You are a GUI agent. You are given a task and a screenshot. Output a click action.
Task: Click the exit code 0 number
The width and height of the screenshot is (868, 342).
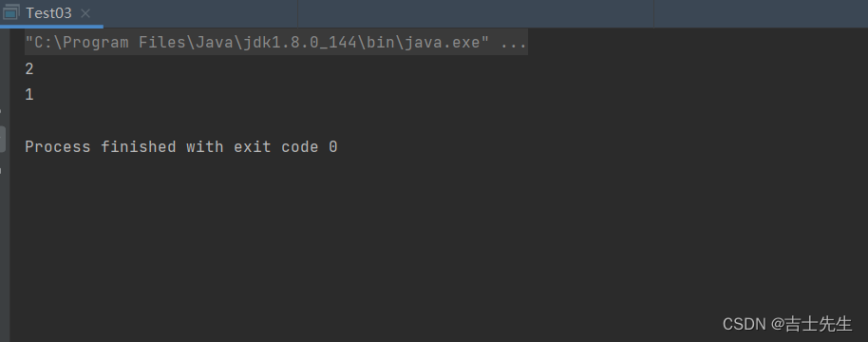pyautogui.click(x=332, y=146)
